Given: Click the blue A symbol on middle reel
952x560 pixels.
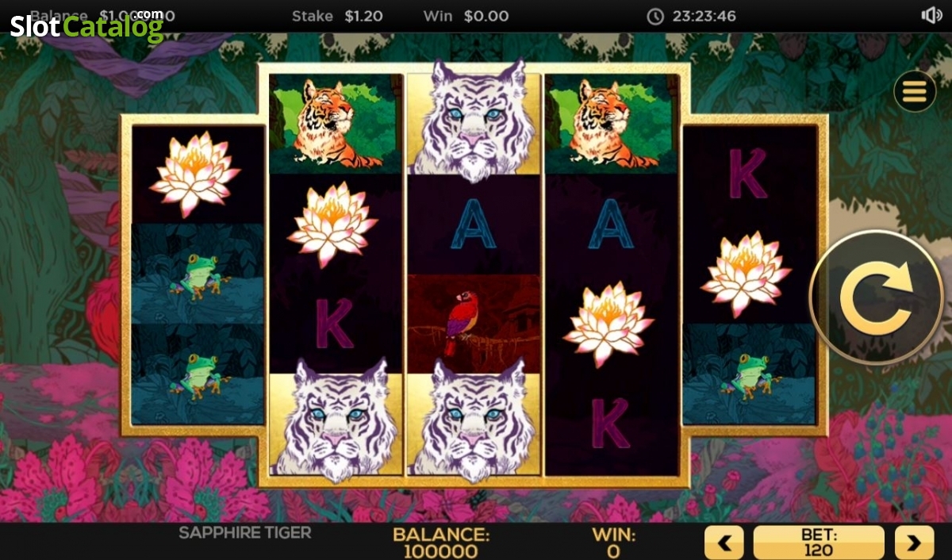Looking at the screenshot, I should pos(474,224).
